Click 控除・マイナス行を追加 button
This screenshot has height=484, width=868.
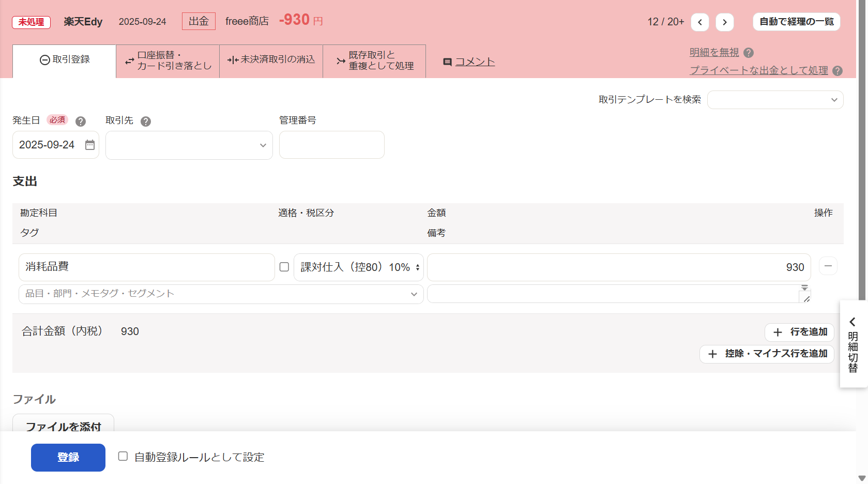click(767, 354)
